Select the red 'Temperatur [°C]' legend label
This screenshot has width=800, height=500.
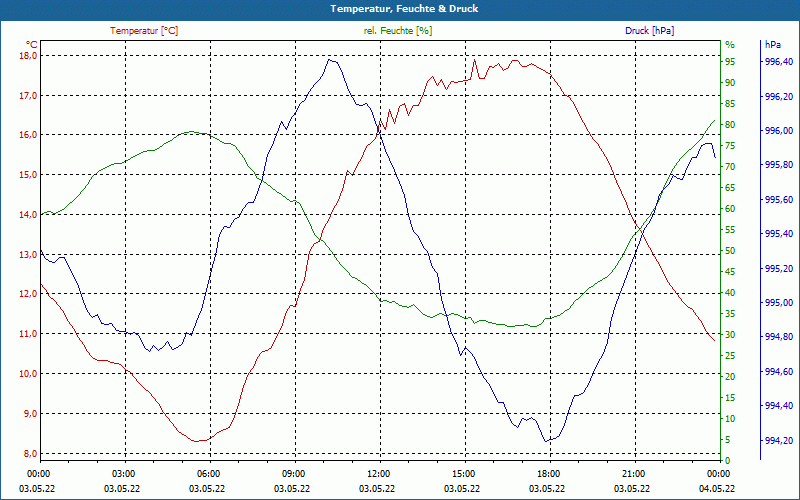[144, 31]
